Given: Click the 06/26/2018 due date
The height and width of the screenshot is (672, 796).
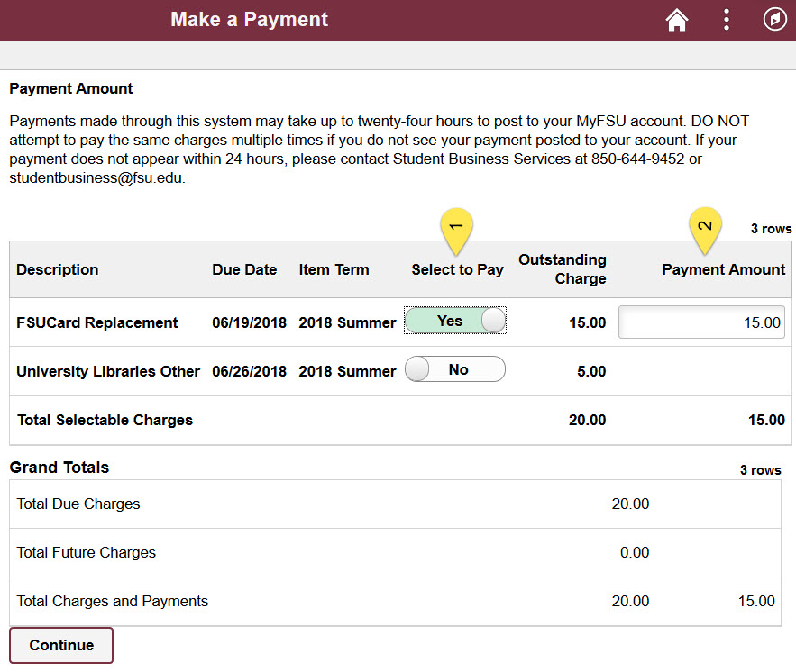Looking at the screenshot, I should (250, 371).
